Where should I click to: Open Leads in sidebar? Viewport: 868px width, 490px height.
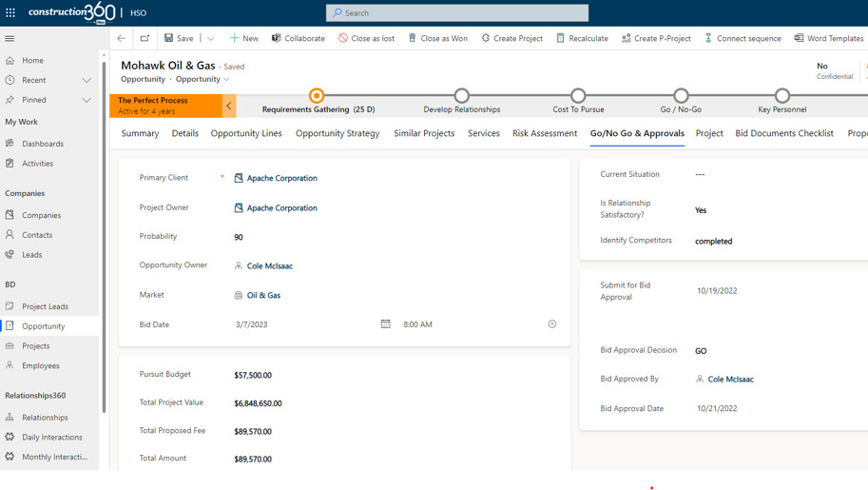[32, 255]
